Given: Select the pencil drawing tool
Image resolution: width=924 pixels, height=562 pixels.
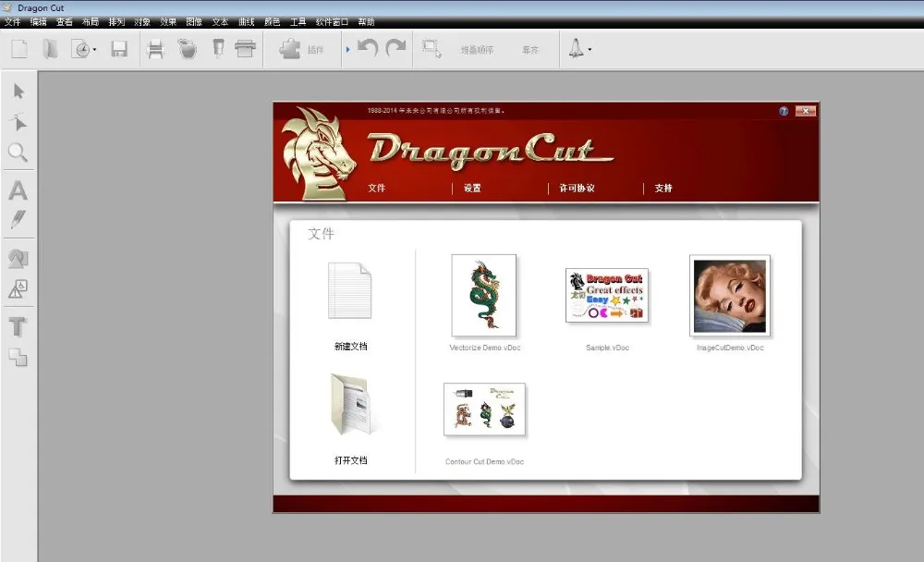Looking at the screenshot, I should (18, 219).
